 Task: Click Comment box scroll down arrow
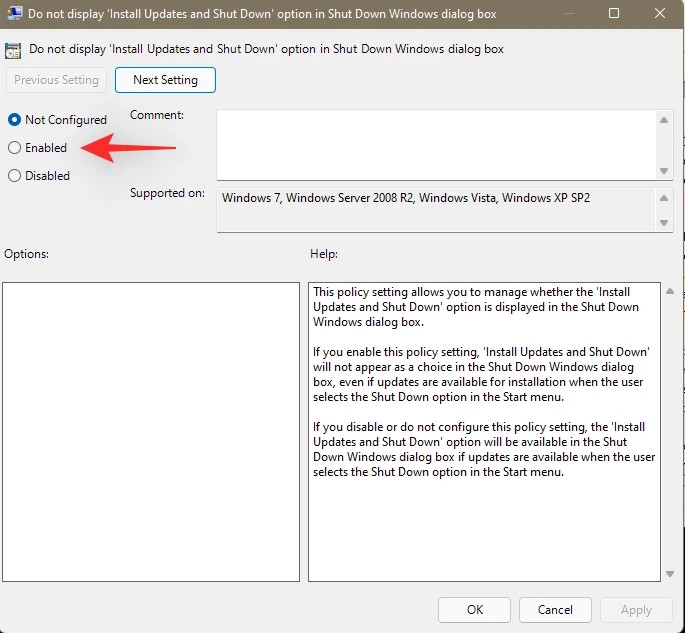pyautogui.click(x=664, y=171)
